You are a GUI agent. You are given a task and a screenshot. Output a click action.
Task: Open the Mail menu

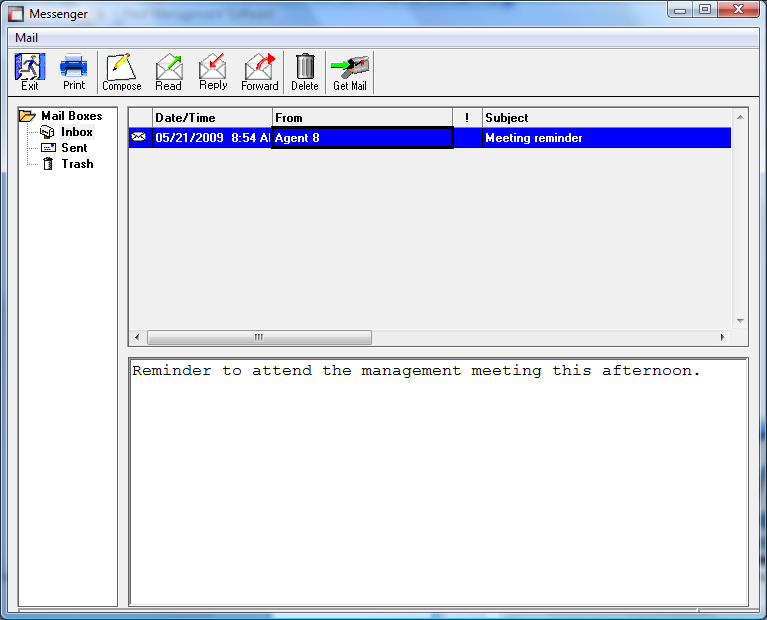pos(26,38)
